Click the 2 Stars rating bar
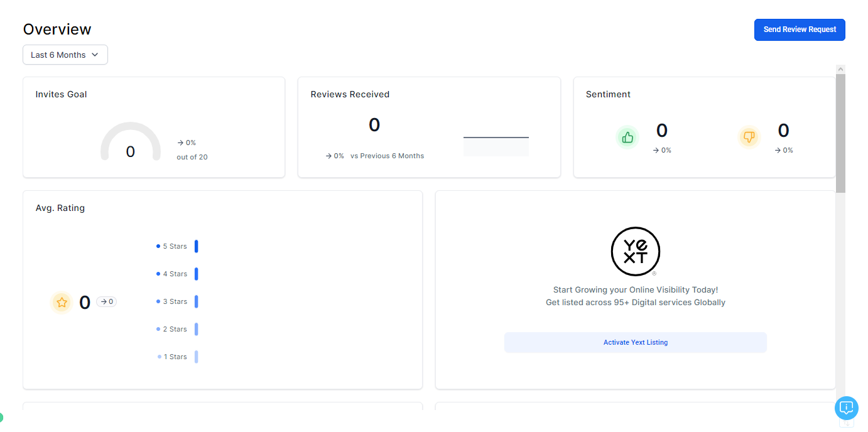868x432 pixels. coord(197,329)
